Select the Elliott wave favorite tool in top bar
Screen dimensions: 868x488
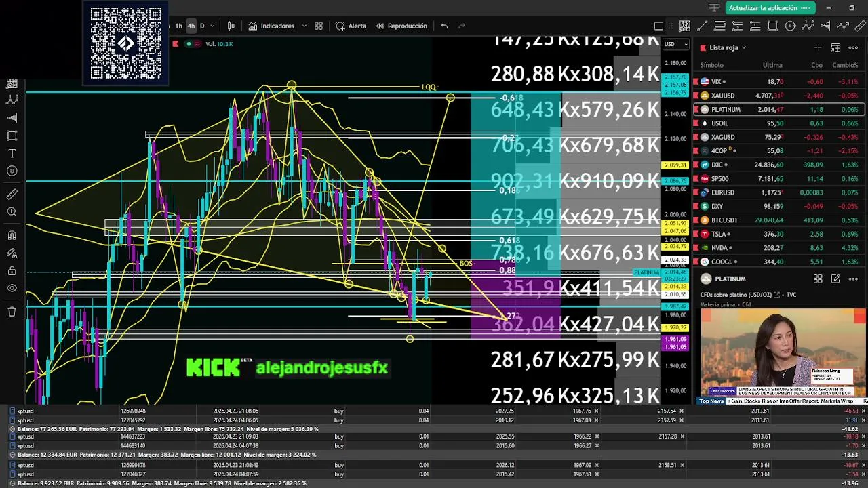pos(808,26)
